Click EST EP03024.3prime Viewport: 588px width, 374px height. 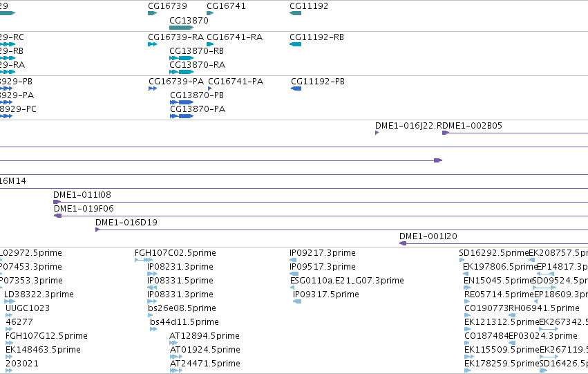tap(543, 336)
